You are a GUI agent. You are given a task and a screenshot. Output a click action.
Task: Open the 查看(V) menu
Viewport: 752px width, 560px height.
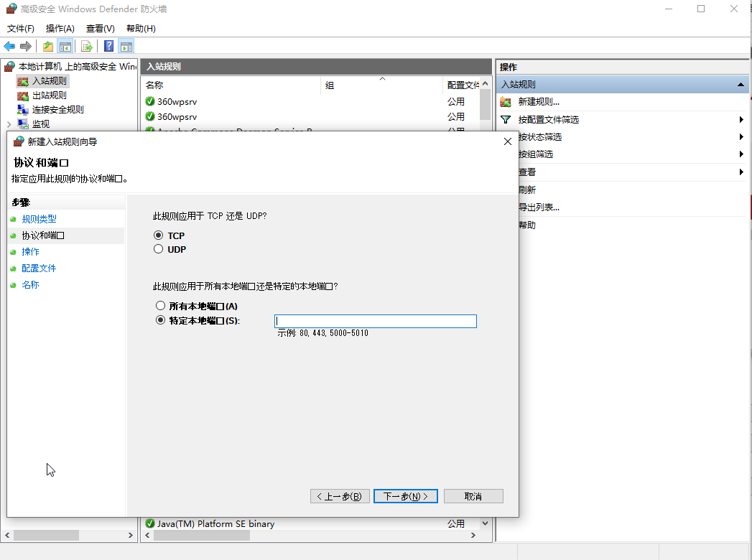pyautogui.click(x=101, y=28)
